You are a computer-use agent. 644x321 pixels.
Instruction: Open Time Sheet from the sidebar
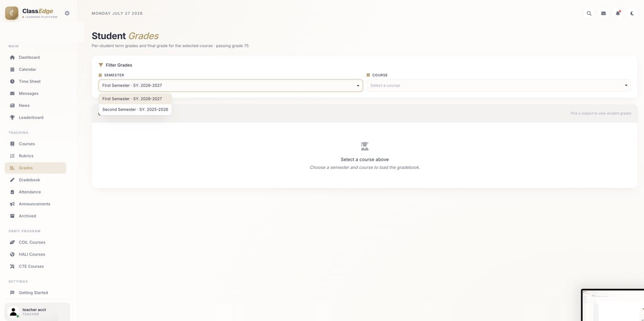(x=35, y=81)
